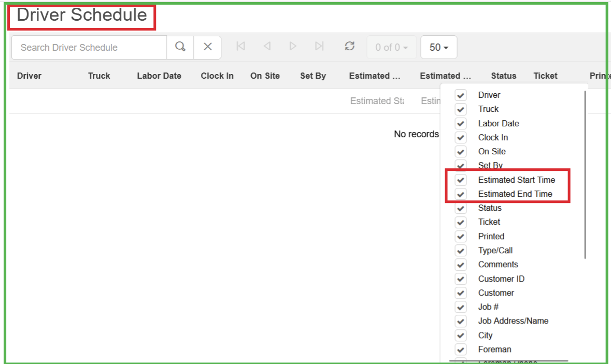The height and width of the screenshot is (364, 611).
Task: Open the 0 of 0 records dropdown
Action: pos(391,48)
